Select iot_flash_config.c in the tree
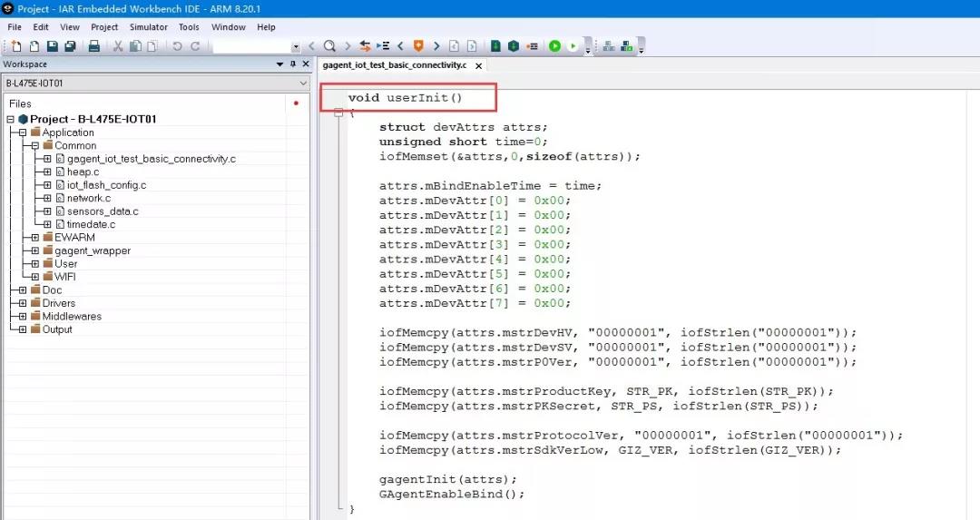Viewport: 980px width, 520px height. [x=106, y=185]
